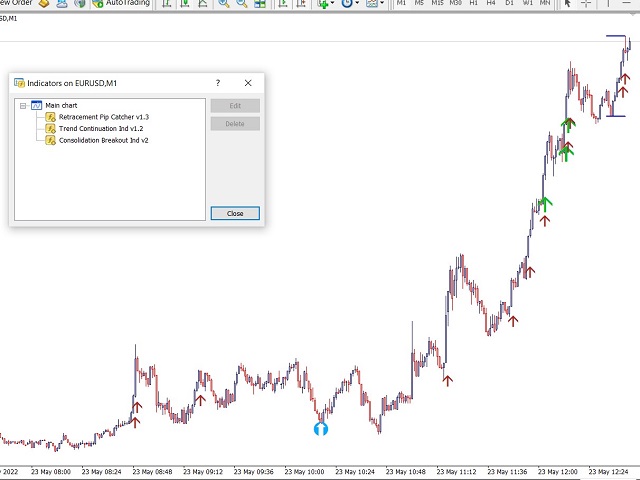Toggle chart shift from right border
640x480 pixels.
301,4
